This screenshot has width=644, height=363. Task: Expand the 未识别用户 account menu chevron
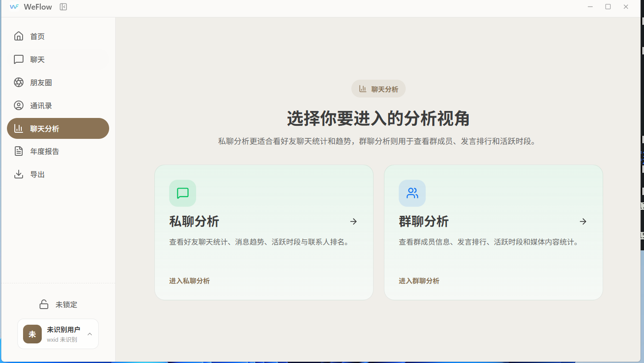pyautogui.click(x=90, y=334)
